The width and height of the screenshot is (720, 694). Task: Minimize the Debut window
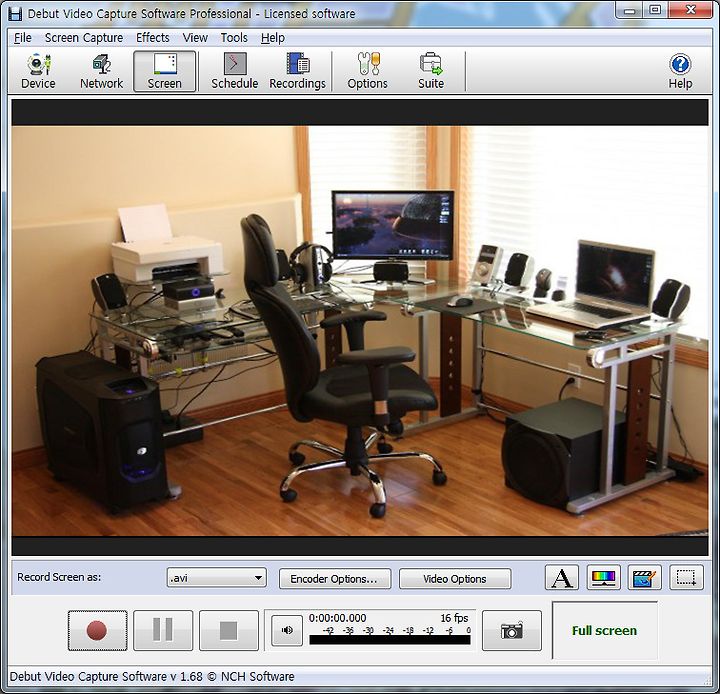point(629,10)
